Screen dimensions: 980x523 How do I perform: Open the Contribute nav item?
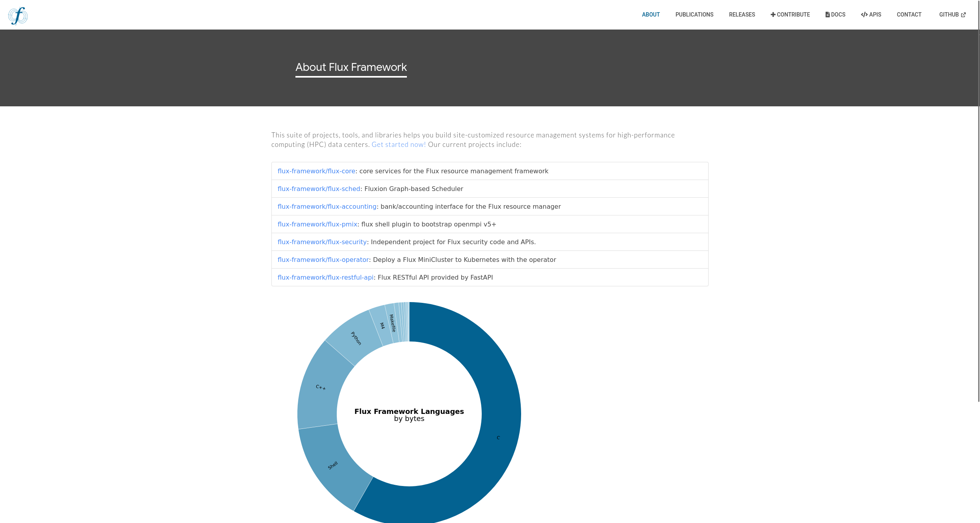[790, 15]
